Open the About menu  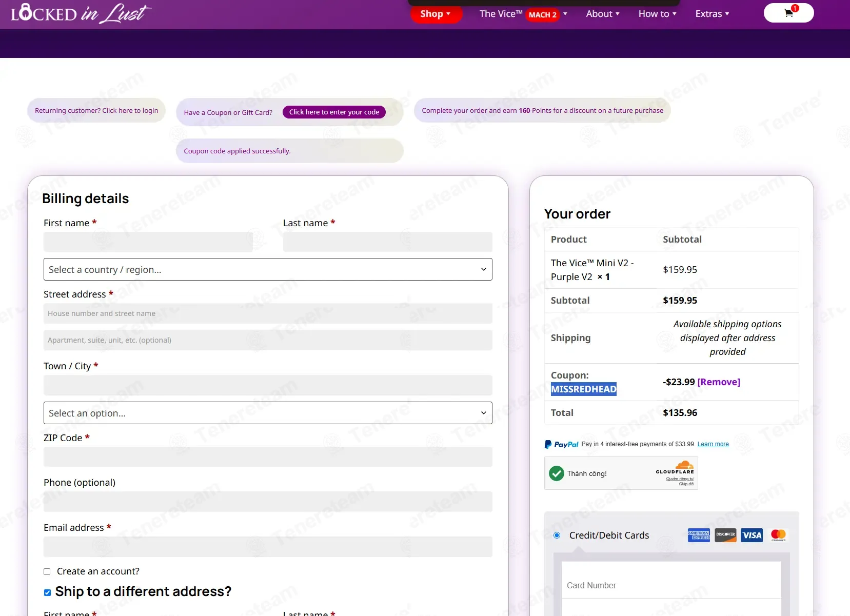pyautogui.click(x=603, y=14)
